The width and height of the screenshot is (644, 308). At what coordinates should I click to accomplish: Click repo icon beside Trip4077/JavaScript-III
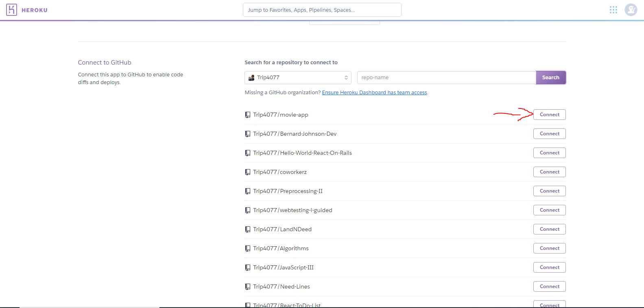click(247, 268)
